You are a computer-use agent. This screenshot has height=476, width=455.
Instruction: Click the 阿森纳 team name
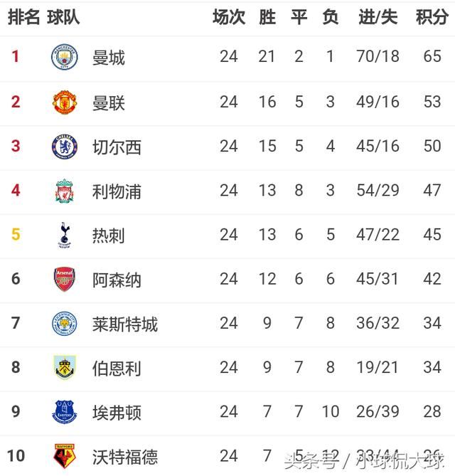117,279
